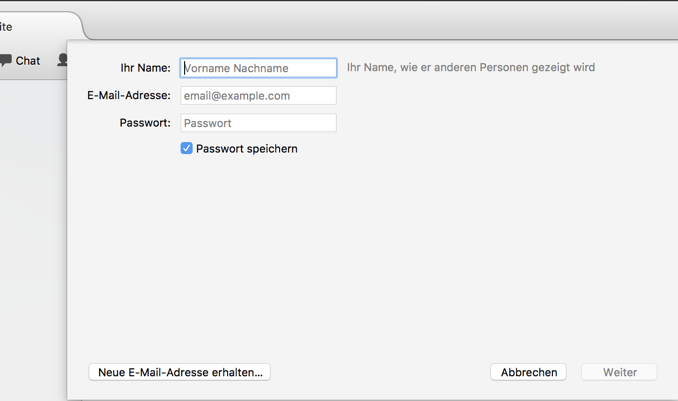
Task: Open the Chat toolbar label
Action: tap(28, 61)
